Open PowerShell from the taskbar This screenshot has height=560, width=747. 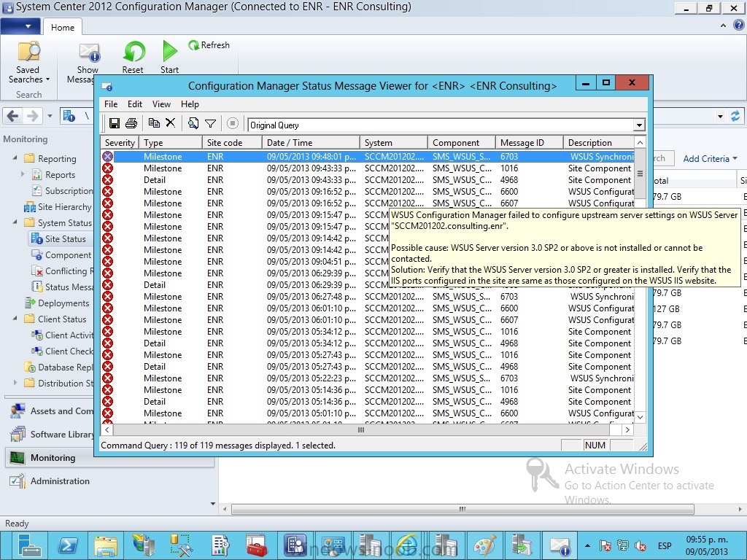(66, 545)
